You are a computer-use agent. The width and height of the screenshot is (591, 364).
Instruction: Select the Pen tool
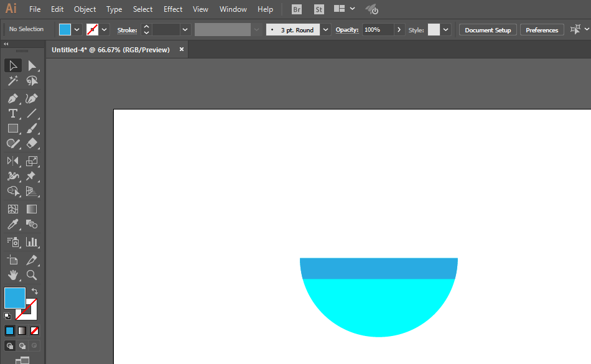point(13,99)
